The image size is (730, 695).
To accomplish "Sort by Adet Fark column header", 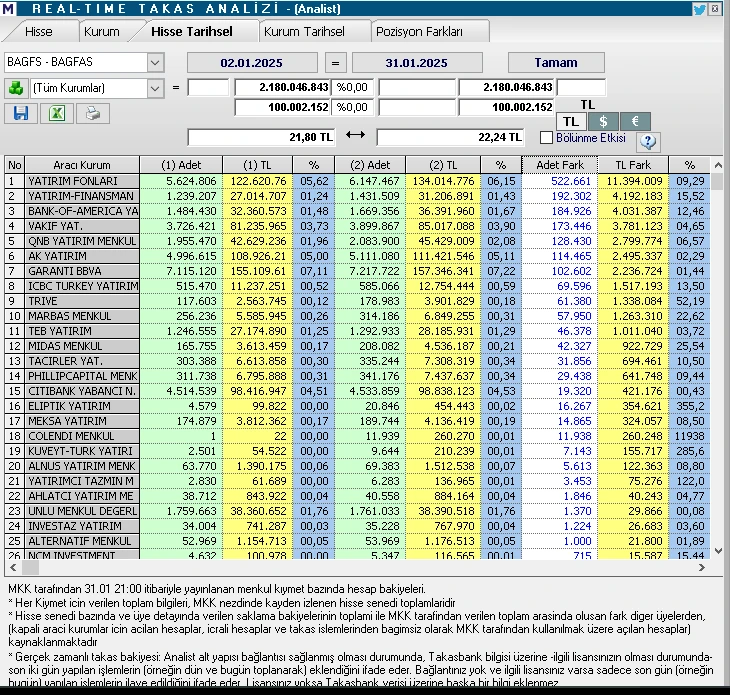I will (x=560, y=165).
